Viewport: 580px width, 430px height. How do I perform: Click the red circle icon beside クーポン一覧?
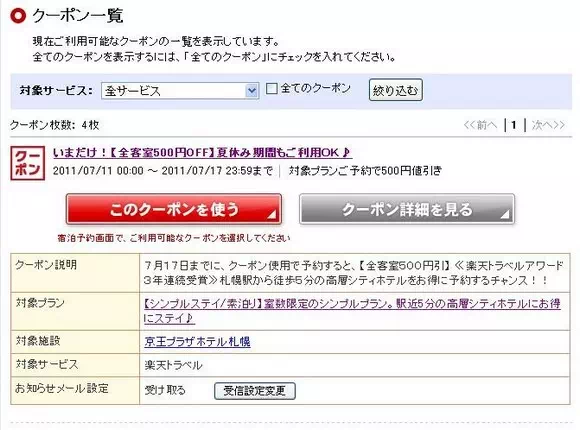(18, 16)
